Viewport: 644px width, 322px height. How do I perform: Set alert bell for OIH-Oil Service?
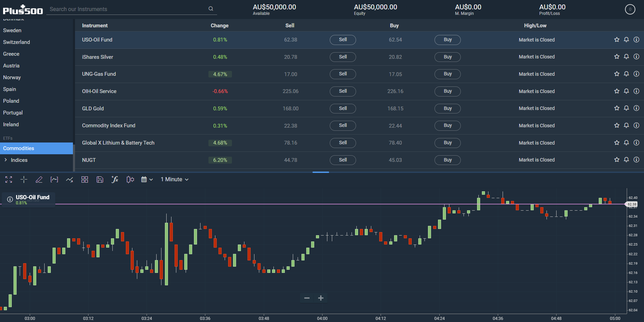point(626,91)
